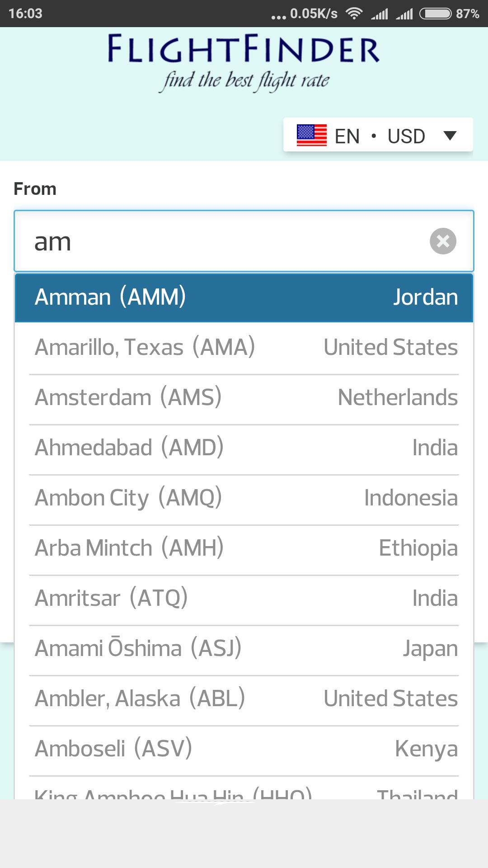Select Ahmedabad (AMD) India
This screenshot has height=868, width=488.
pos(244,448)
